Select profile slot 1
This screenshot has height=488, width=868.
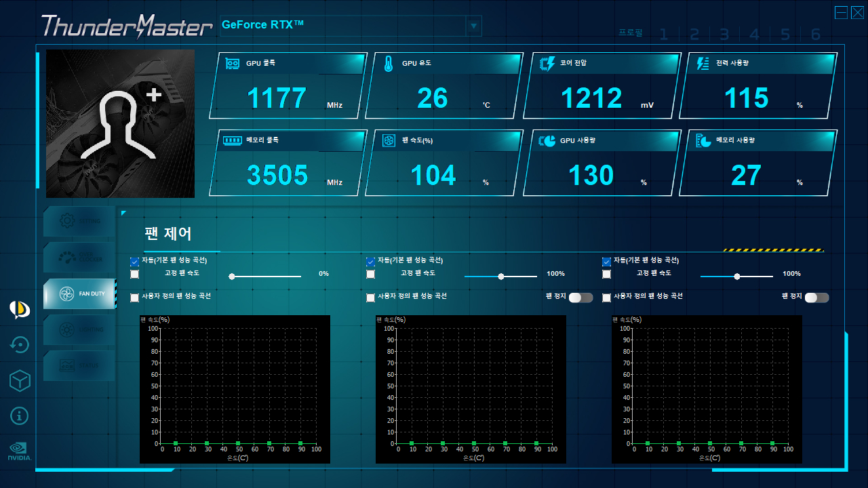tap(664, 35)
